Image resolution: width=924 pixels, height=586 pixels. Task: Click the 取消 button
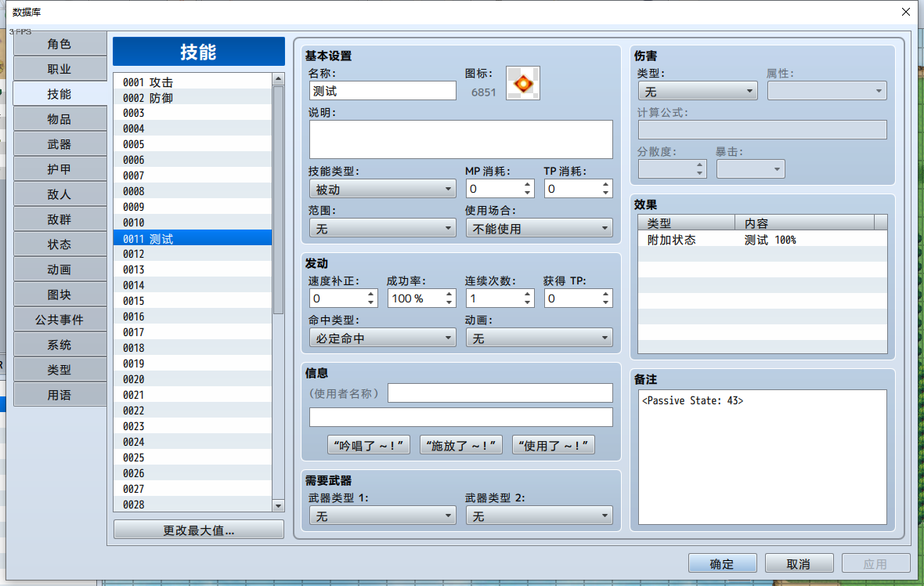799,563
